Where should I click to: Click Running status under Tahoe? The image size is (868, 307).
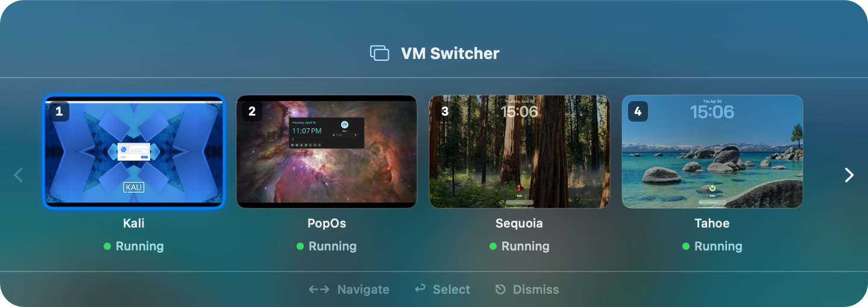click(x=719, y=246)
